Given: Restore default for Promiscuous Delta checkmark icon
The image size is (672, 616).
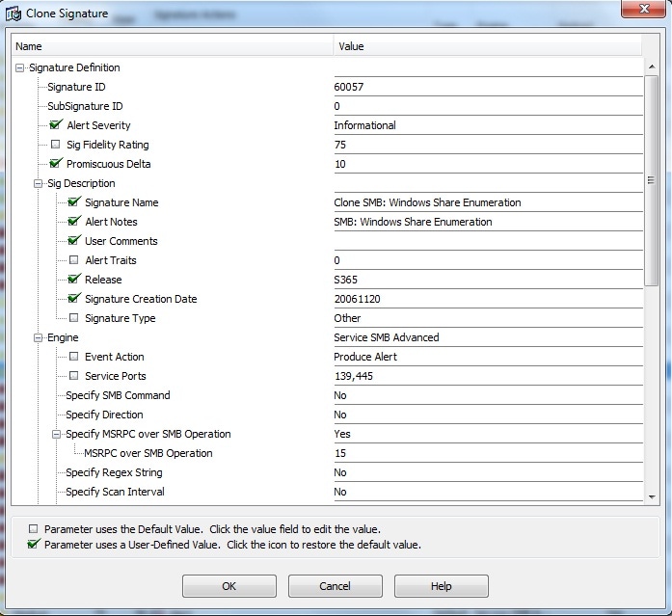Looking at the screenshot, I should coord(56,163).
